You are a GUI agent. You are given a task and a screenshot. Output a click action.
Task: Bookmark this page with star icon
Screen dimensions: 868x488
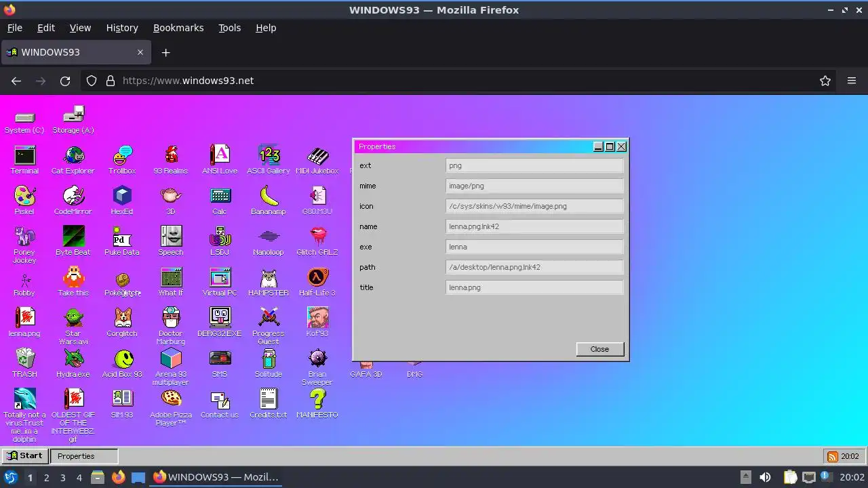pos(825,81)
